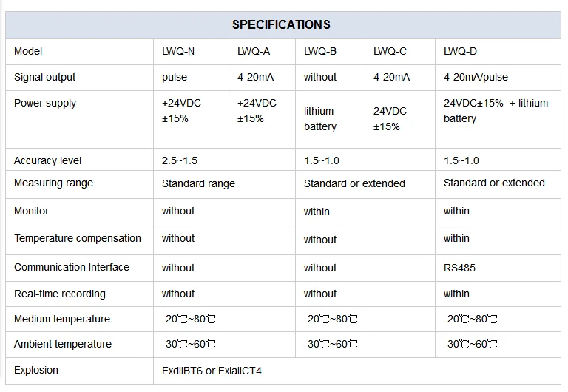Click the Real-time recording row label
The width and height of the screenshot is (568, 392).
coord(60,294)
